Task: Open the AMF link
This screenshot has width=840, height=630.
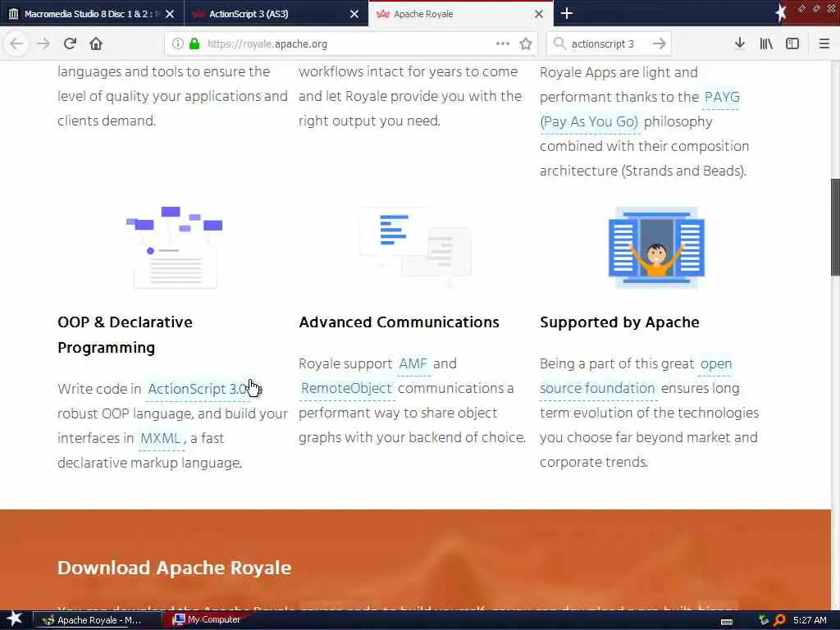Action: click(413, 363)
